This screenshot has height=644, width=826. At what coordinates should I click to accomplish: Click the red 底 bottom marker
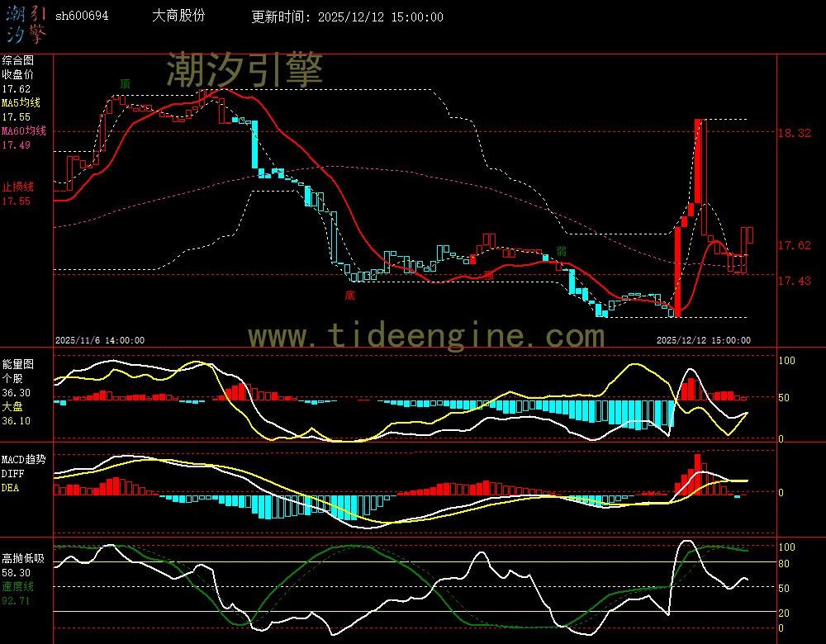pyautogui.click(x=350, y=294)
